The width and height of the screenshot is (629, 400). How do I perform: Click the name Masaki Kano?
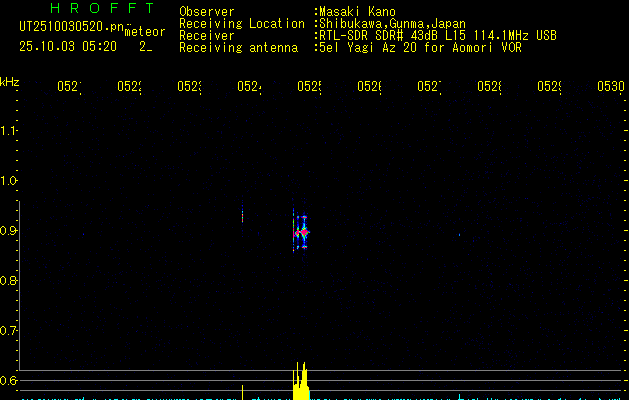point(357,12)
